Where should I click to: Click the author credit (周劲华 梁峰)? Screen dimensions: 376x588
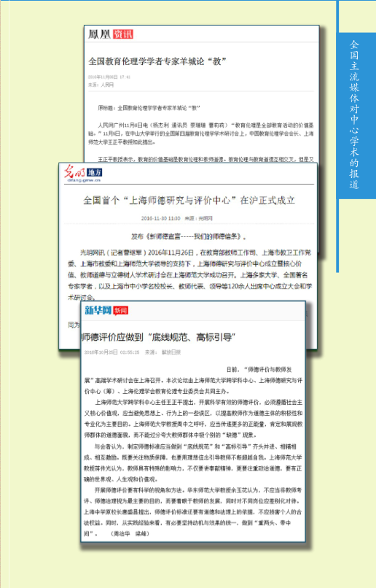[x=130, y=533]
